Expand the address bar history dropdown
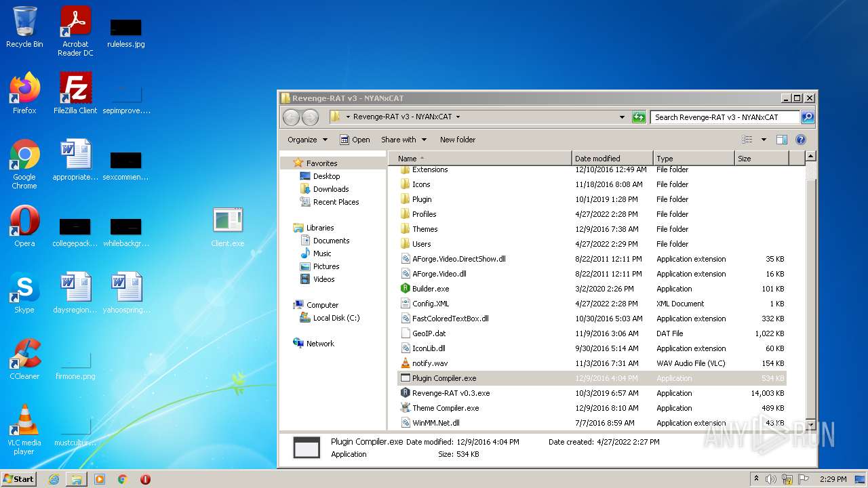The image size is (868, 488). tap(622, 117)
